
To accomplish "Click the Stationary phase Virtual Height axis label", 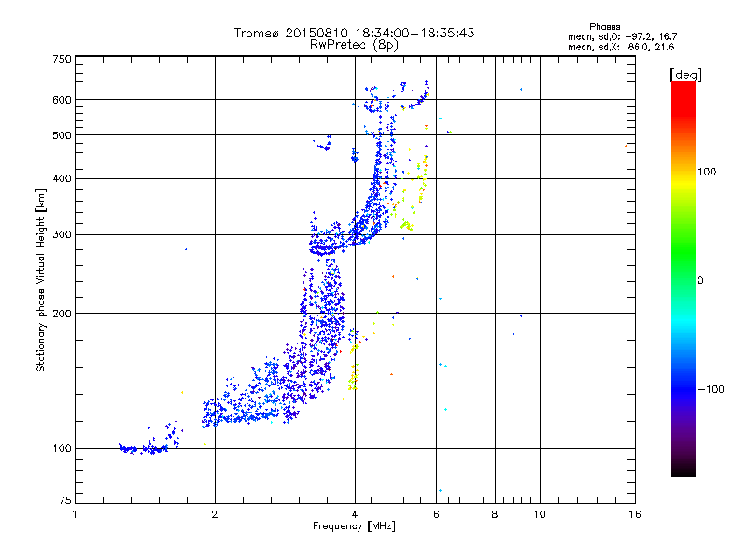I will pos(40,281).
